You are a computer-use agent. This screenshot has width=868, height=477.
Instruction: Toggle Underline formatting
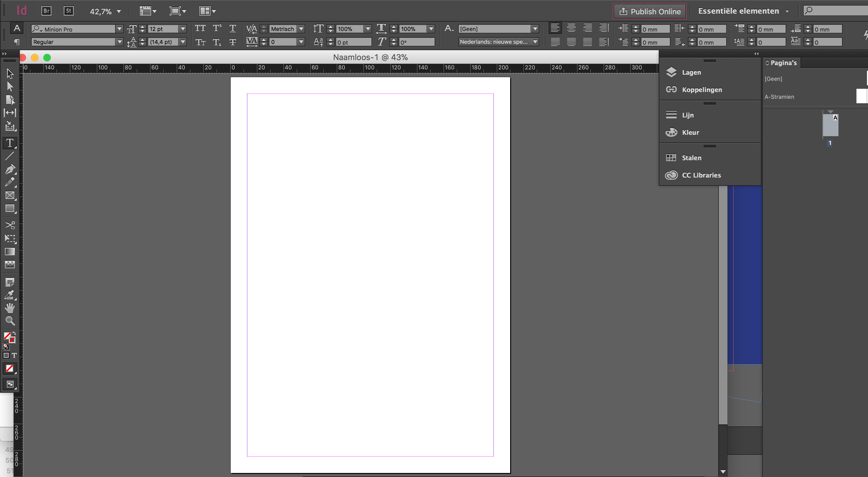pos(232,28)
